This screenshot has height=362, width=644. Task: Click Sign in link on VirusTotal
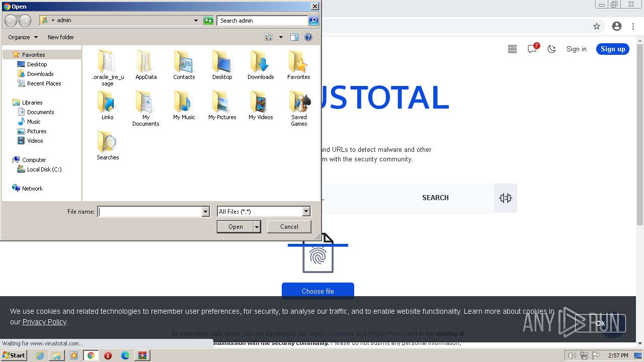[x=576, y=49]
